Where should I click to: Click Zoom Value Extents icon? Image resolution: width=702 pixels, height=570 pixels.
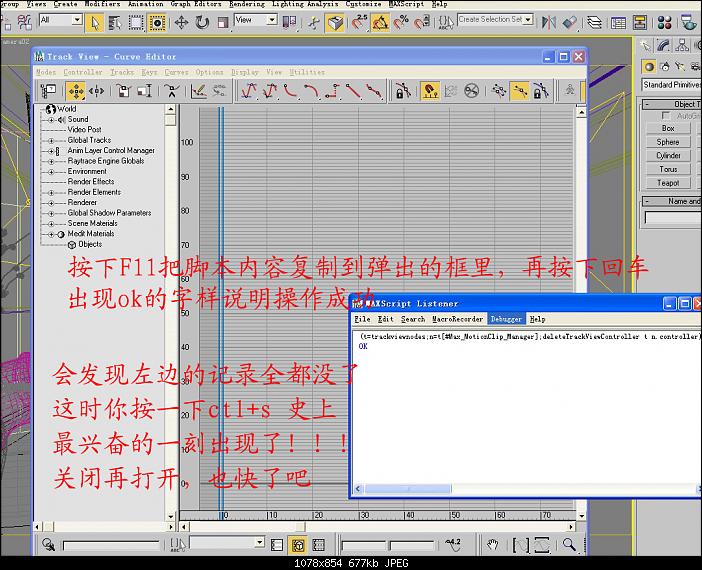pyautogui.click(x=542, y=544)
